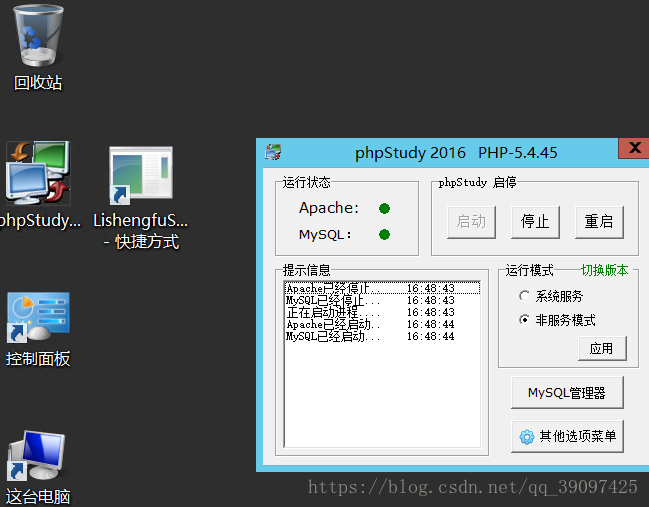Click the Apache green status indicator
Screen dimensions: 649x507
click(384, 208)
